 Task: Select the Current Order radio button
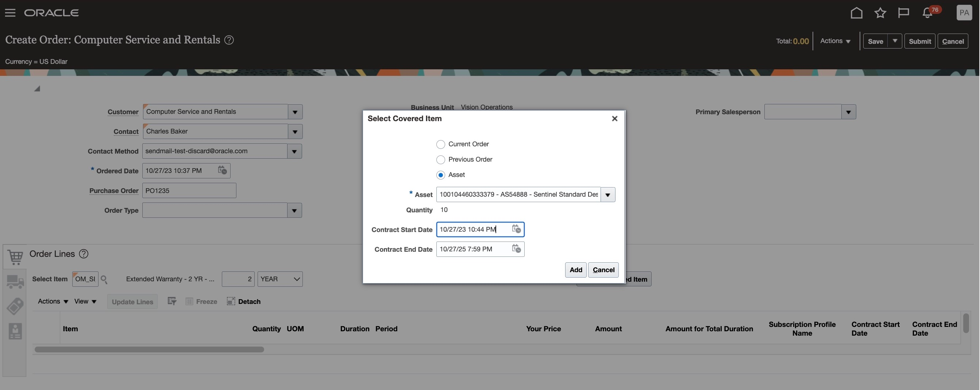(x=440, y=144)
